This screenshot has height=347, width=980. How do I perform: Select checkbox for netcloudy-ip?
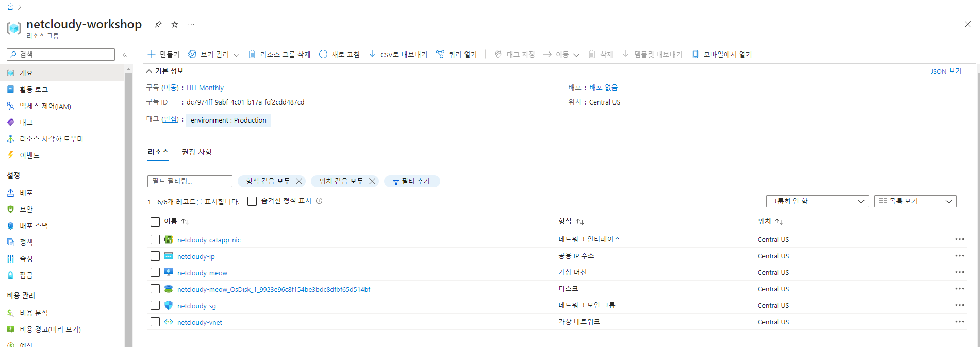tap(155, 256)
